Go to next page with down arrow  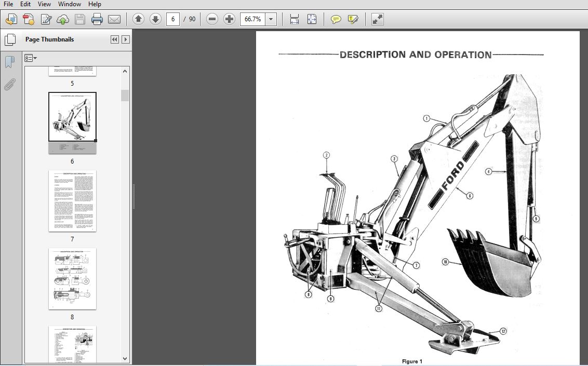pos(155,19)
